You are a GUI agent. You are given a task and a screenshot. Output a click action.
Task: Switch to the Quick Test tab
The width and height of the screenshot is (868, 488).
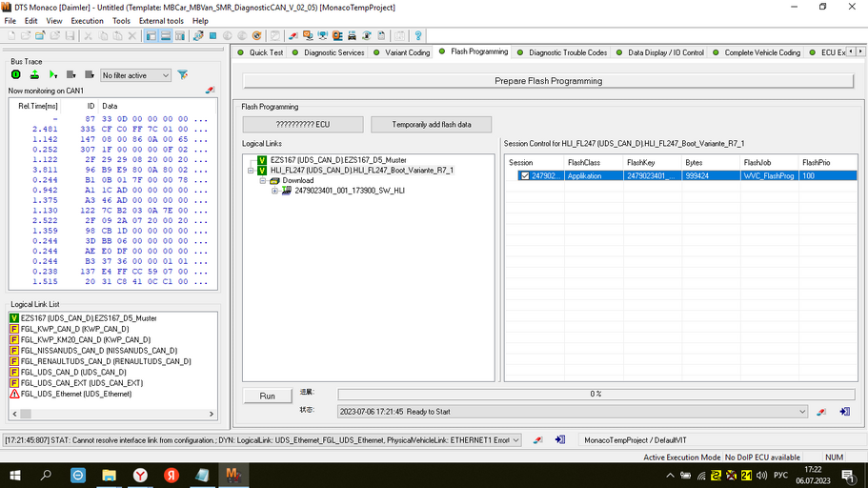[x=260, y=52]
